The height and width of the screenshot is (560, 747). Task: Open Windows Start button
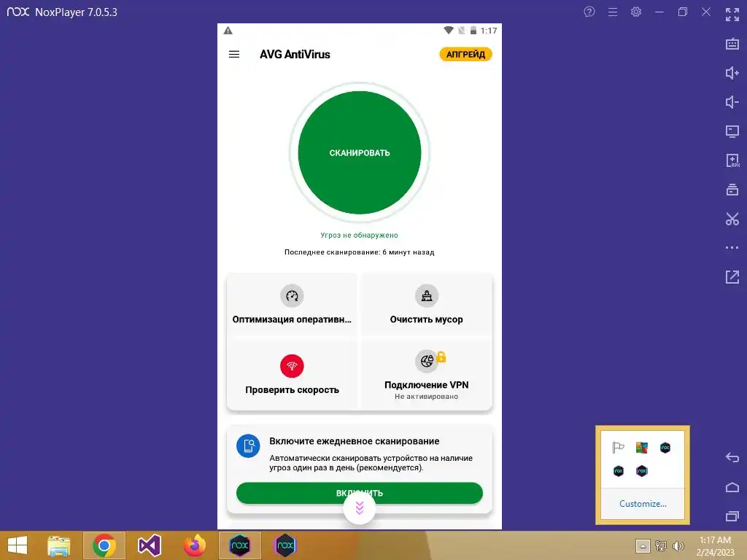[x=18, y=545]
